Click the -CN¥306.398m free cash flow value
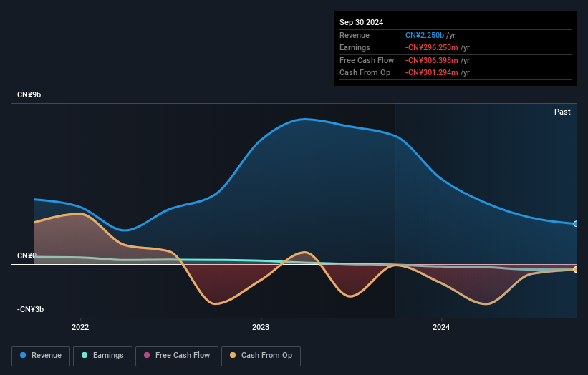 click(431, 60)
